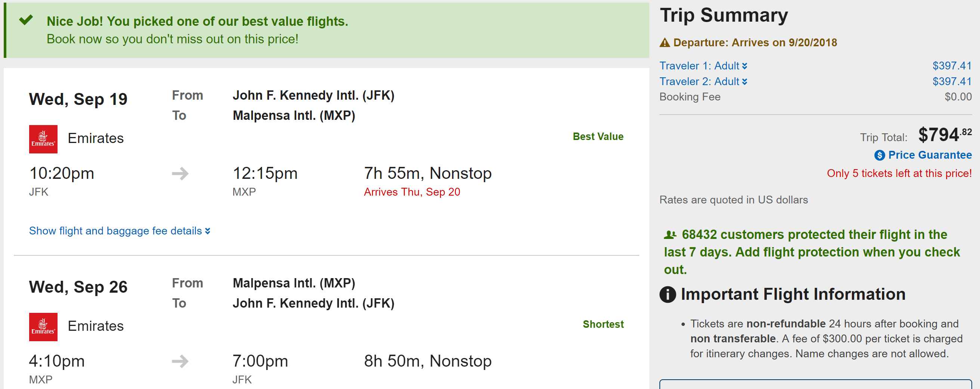The image size is (980, 389).
Task: Click the departure warning triangle icon
Action: 665,43
